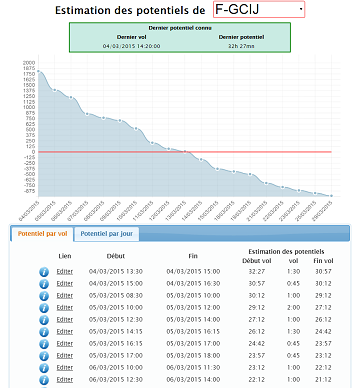Image resolution: width=360 pixels, height=388 pixels.
Task: Select the Fin vol value 21:12
Action: (323, 380)
